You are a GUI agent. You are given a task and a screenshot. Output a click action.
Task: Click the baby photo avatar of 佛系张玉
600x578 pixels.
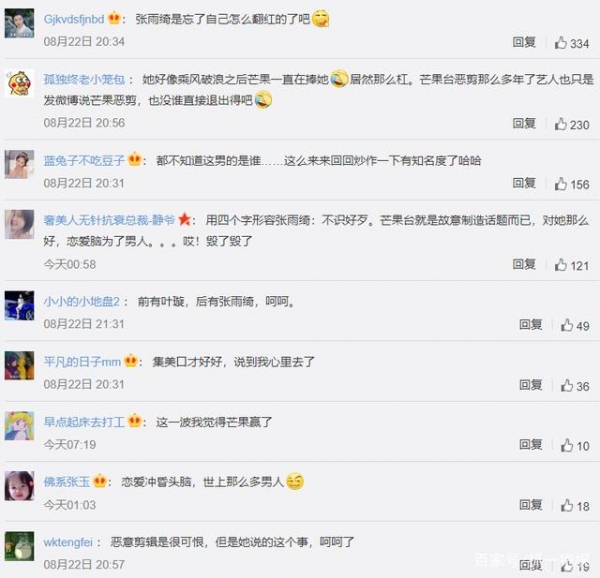19,486
